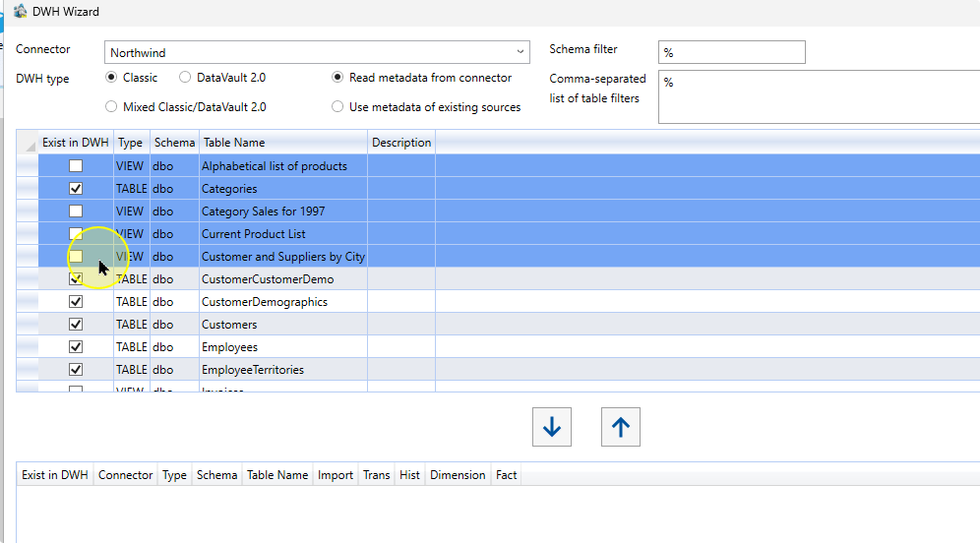Image resolution: width=980 pixels, height=543 pixels.
Task: Select the 'Alphabetical list of products' table name
Action: (283, 165)
